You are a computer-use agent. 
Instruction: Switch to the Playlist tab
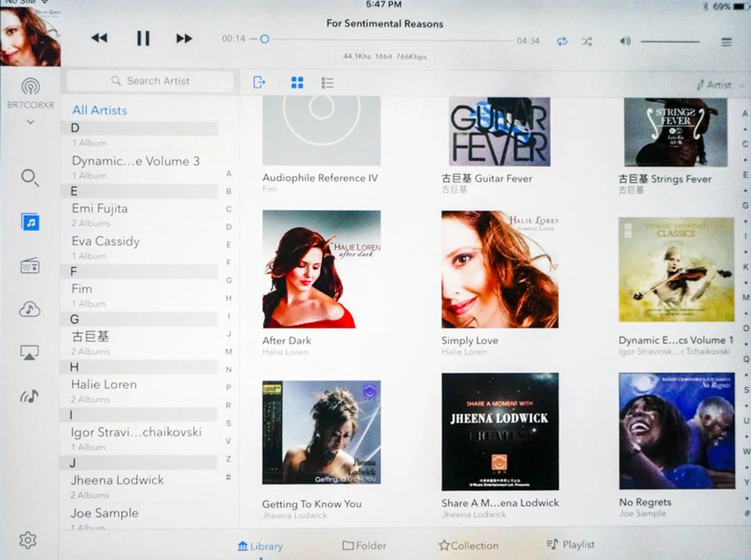pos(570,544)
